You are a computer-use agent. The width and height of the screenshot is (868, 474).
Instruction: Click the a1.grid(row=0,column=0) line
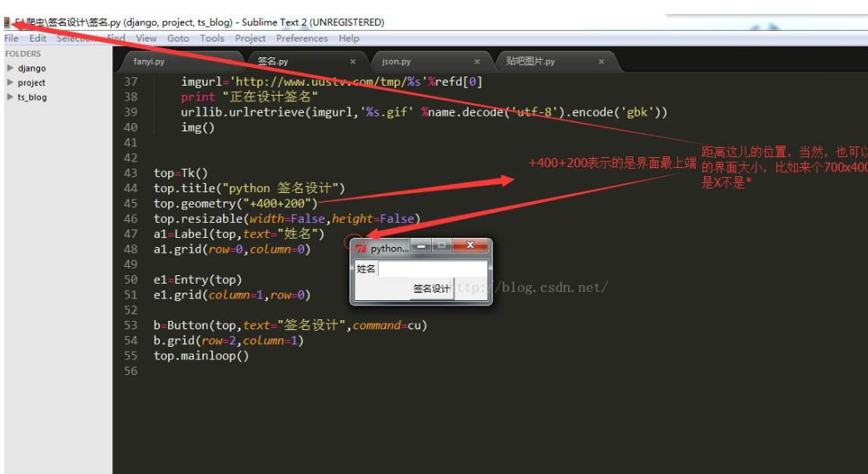[x=232, y=249]
